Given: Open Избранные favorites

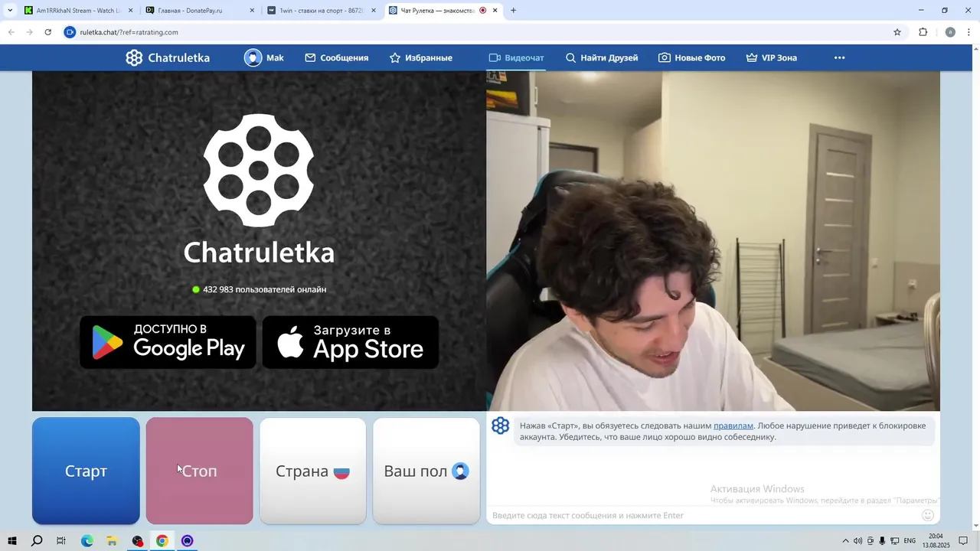Looking at the screenshot, I should (x=420, y=58).
